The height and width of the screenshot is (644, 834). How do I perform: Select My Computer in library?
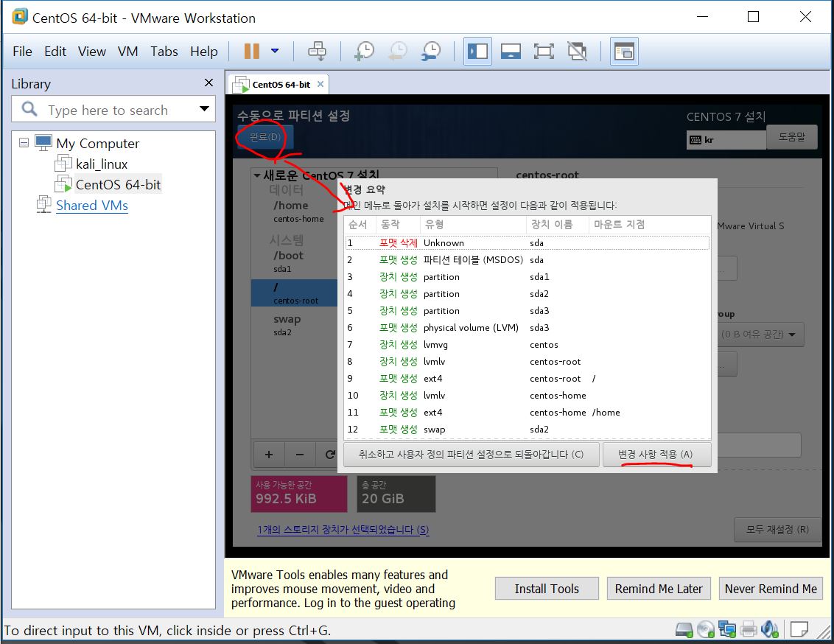(x=98, y=144)
